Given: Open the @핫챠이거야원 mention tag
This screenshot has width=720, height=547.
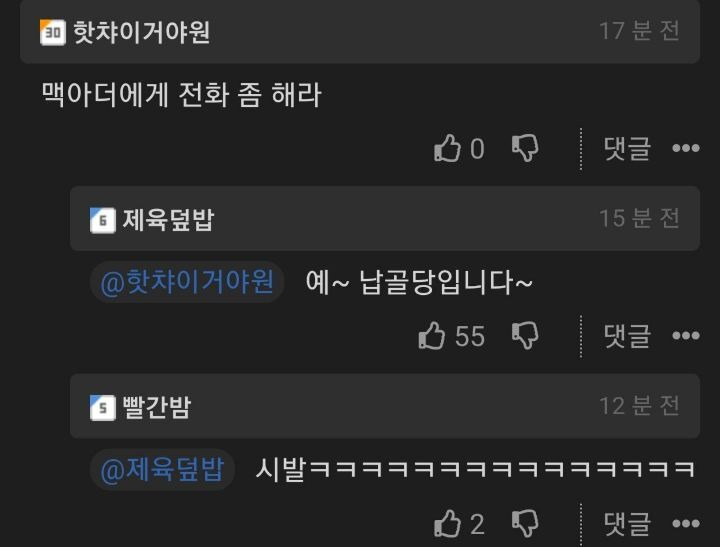Looking at the screenshot, I should (187, 282).
